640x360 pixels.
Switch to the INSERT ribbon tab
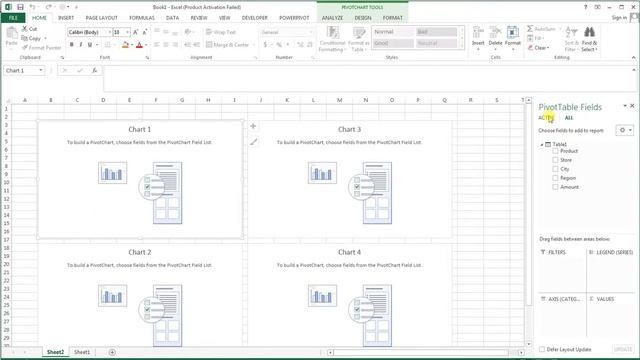tap(66, 18)
